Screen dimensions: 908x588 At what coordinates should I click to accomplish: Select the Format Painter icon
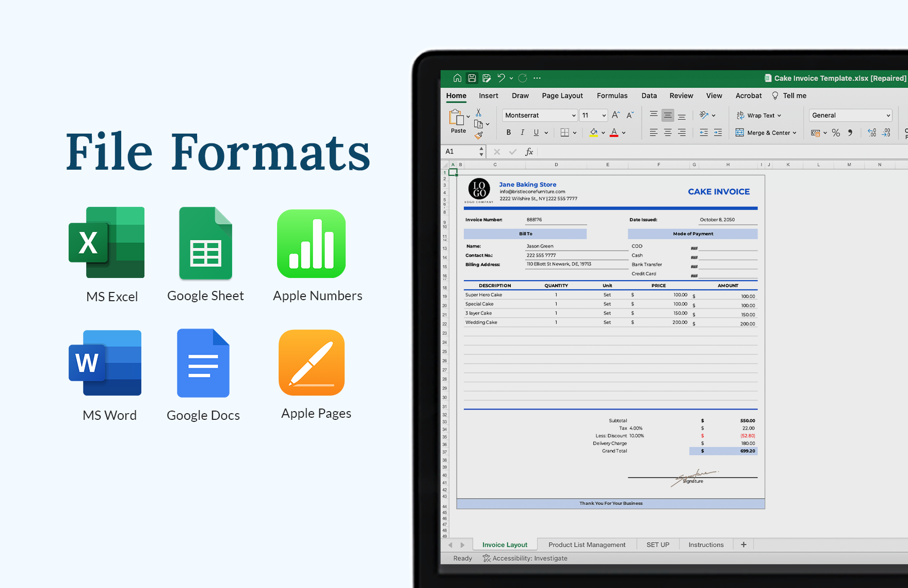pos(478,135)
